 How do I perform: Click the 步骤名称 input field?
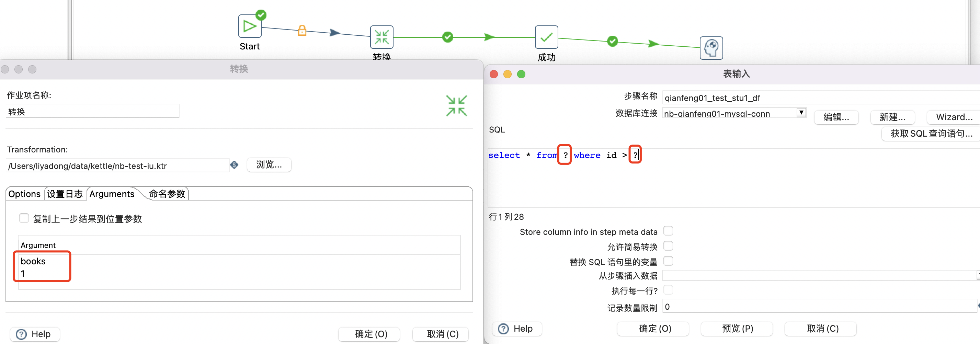[821, 98]
